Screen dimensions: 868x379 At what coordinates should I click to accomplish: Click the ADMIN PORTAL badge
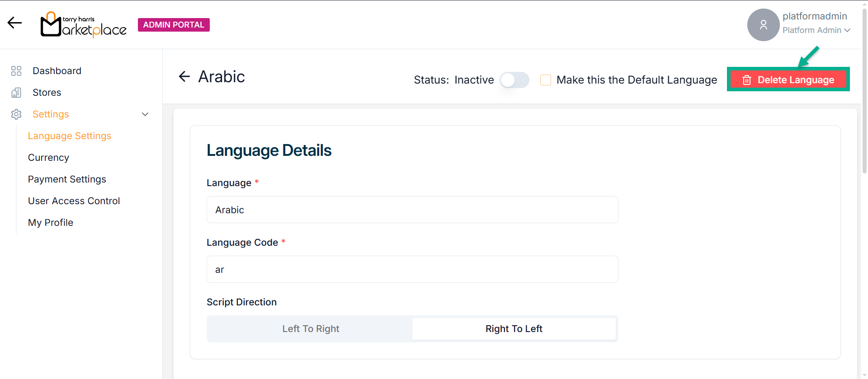[174, 25]
